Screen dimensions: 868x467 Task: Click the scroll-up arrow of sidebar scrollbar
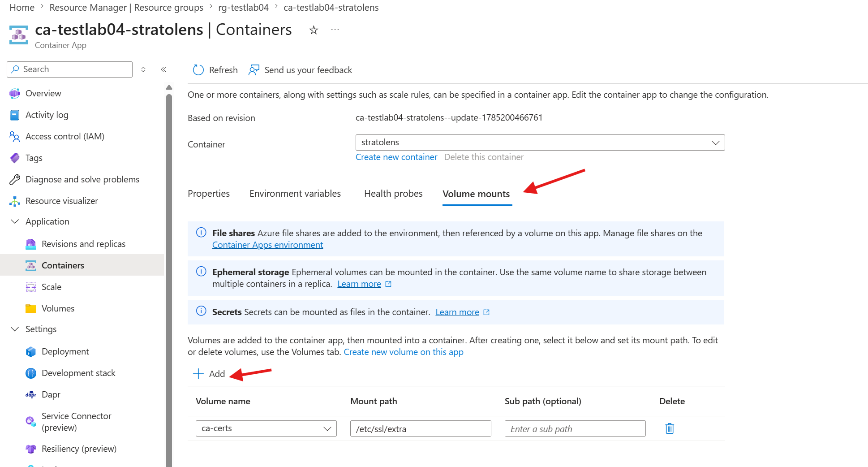169,87
